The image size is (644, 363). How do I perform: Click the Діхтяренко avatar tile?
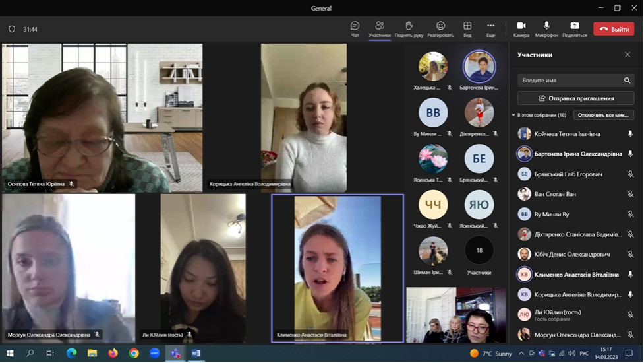coord(479,113)
